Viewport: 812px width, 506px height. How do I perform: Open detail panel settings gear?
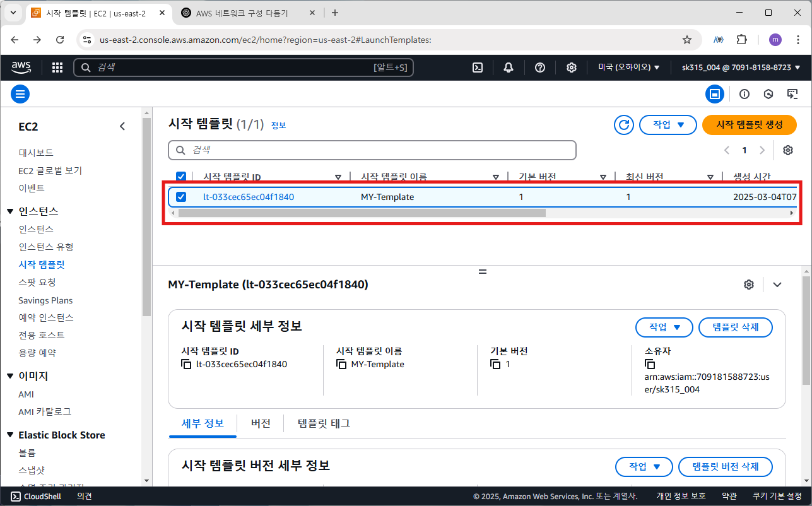click(x=749, y=285)
